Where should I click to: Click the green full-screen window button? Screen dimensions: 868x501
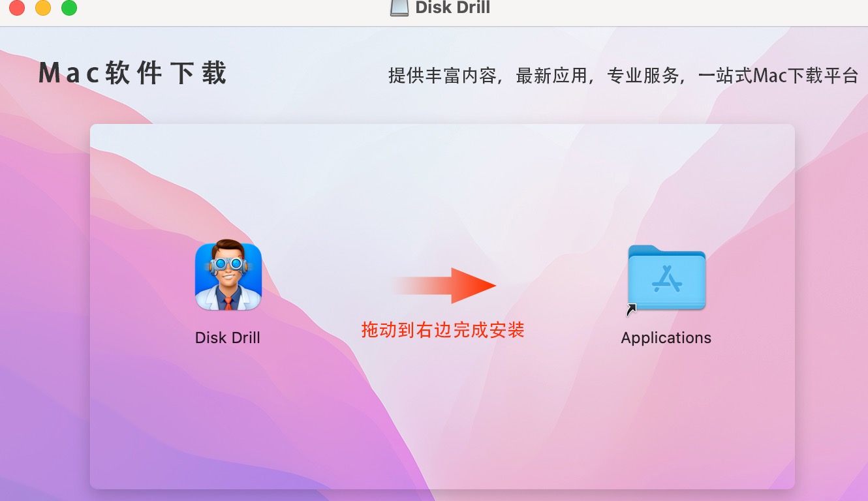69,8
